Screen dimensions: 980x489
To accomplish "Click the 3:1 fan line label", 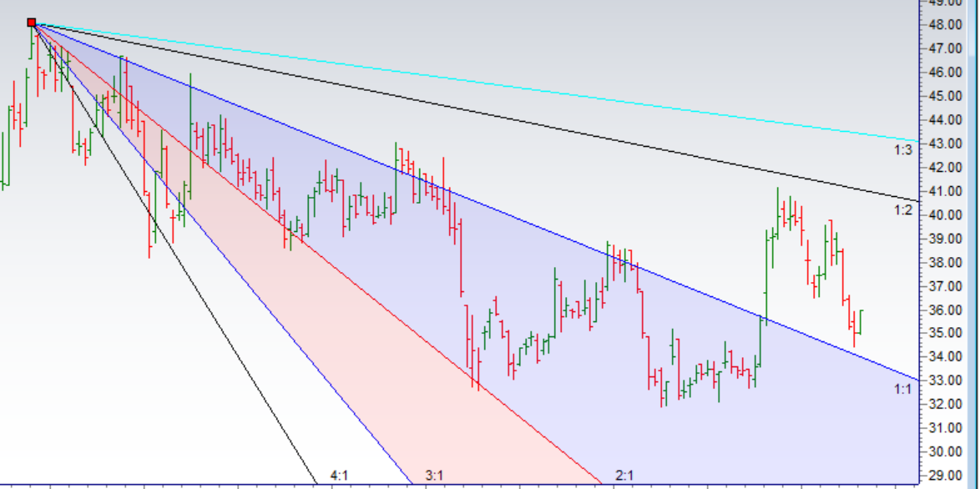I will point(434,476).
